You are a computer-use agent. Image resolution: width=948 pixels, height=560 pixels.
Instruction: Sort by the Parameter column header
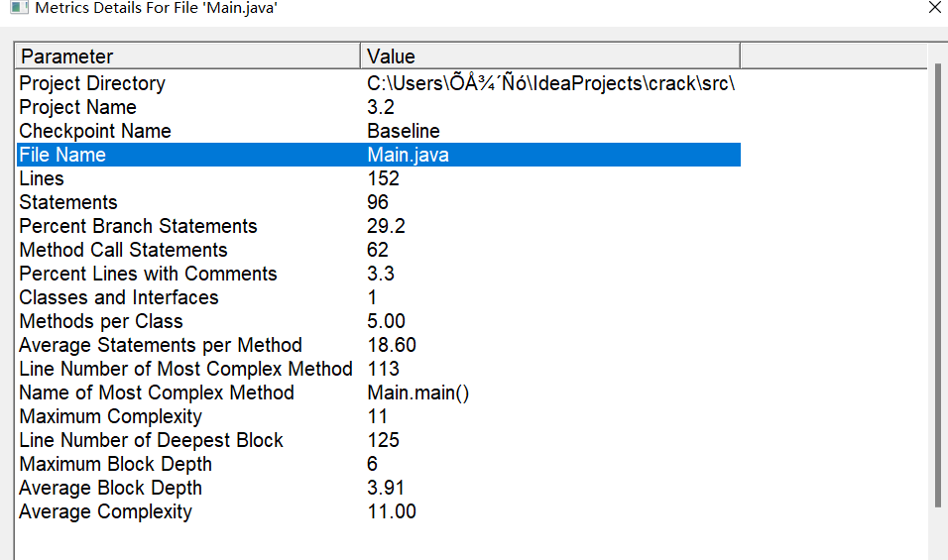point(187,56)
